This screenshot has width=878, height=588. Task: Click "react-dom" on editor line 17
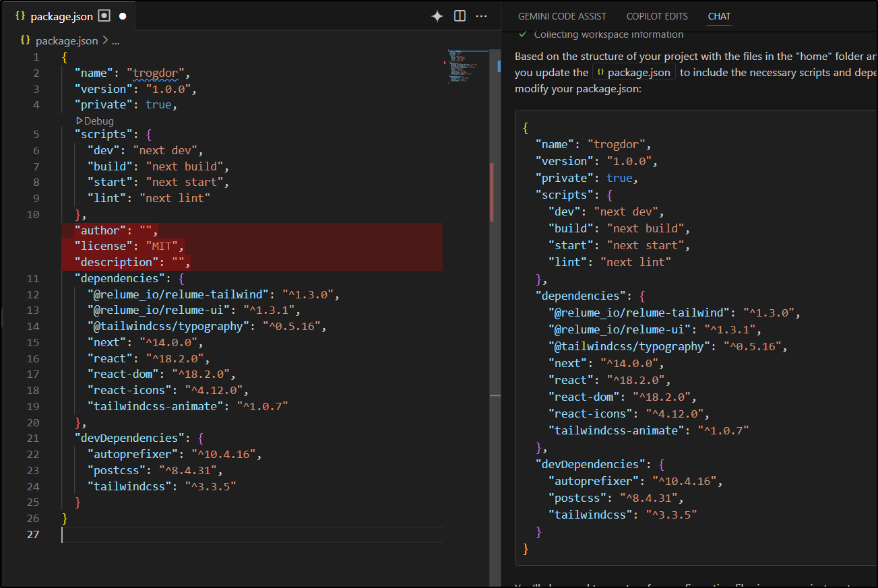coord(123,374)
